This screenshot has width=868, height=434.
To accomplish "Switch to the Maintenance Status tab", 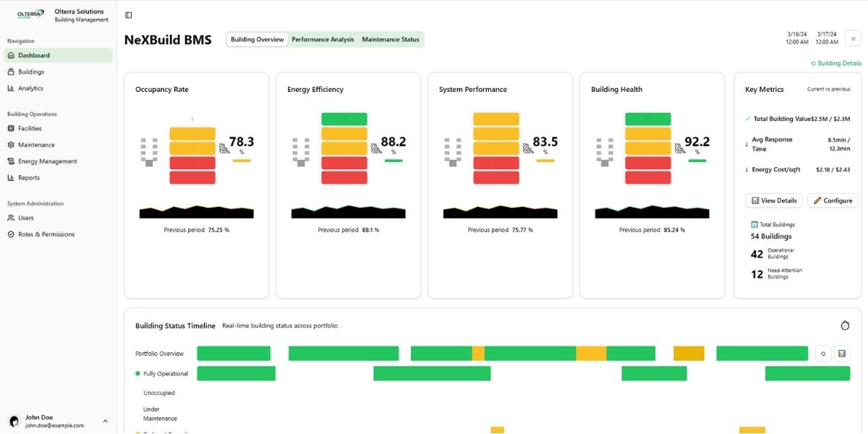I will pyautogui.click(x=391, y=40).
